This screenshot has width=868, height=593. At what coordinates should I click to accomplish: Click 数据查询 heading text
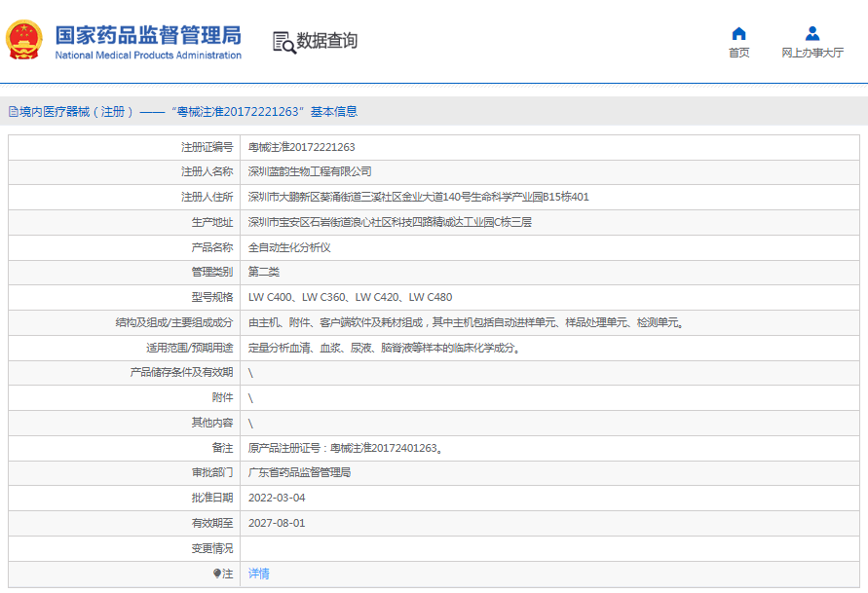(327, 40)
